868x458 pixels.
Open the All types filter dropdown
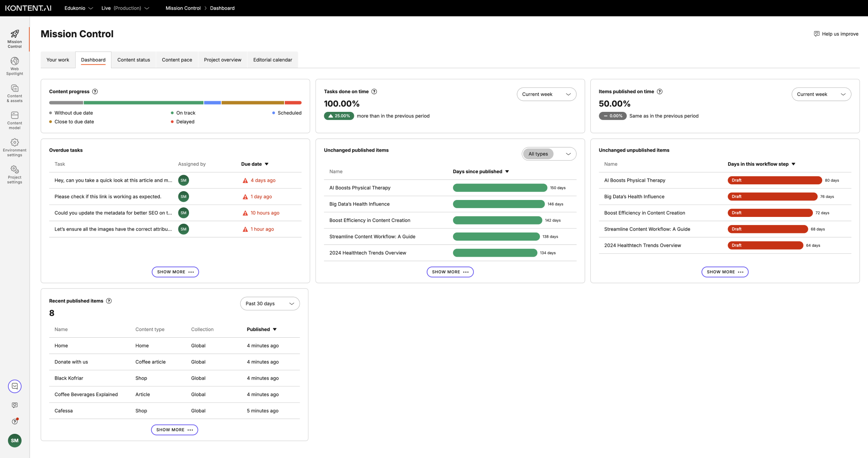549,154
